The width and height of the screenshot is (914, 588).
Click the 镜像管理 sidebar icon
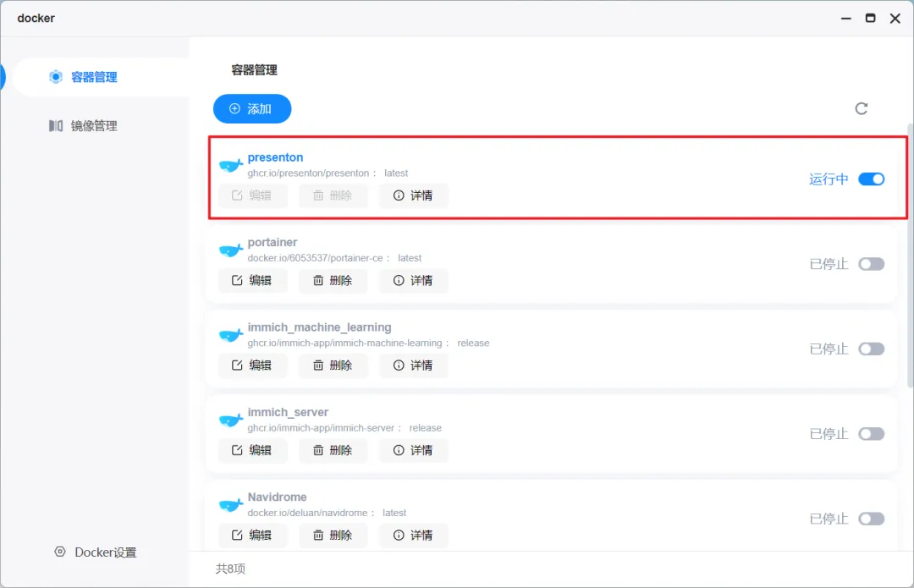click(55, 126)
